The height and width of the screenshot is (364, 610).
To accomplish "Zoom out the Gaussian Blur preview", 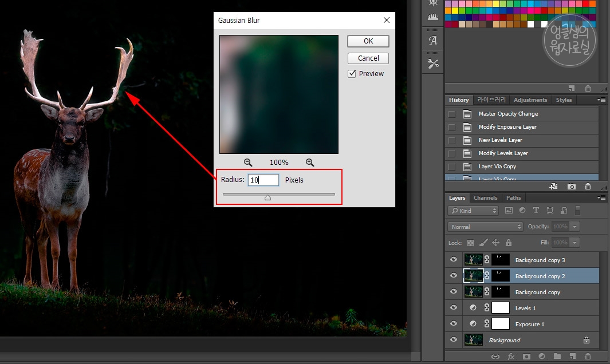I will (x=248, y=163).
